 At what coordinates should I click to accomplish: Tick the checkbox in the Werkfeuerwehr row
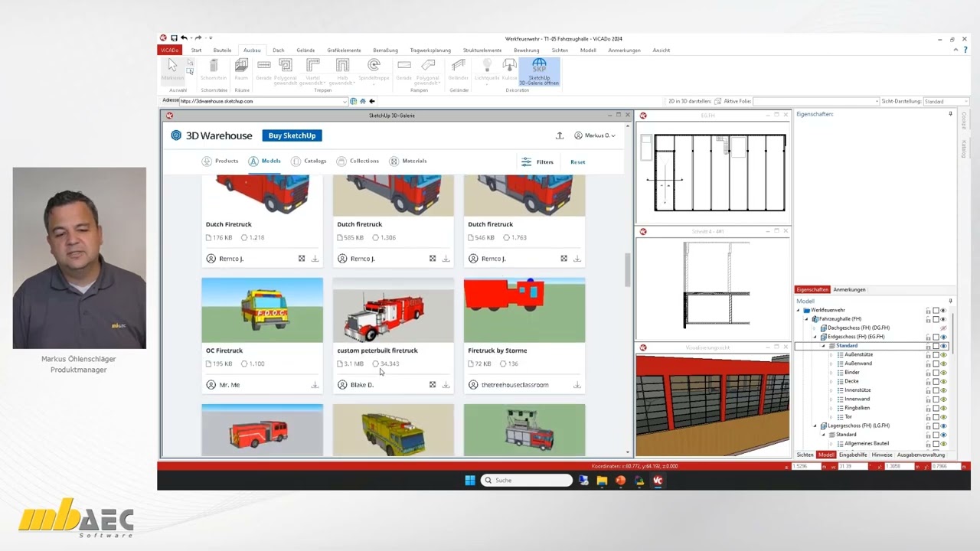tap(936, 311)
